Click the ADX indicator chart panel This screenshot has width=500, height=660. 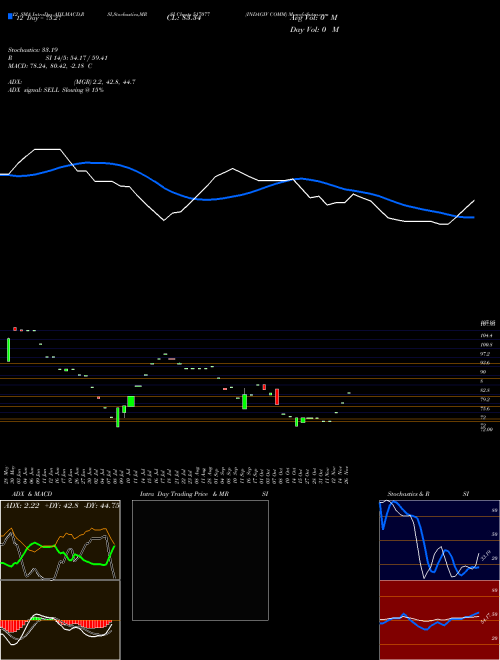click(x=60, y=540)
